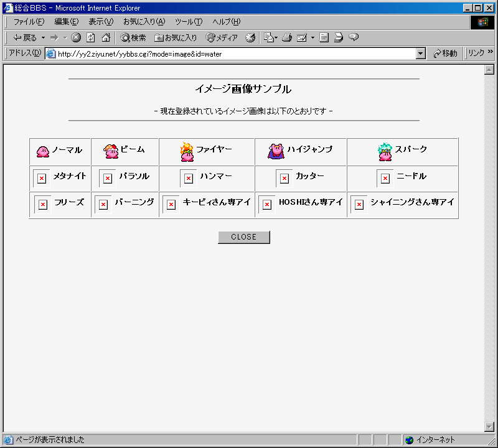Click the History icon in toolbar
498x448 pixels.
[250, 37]
